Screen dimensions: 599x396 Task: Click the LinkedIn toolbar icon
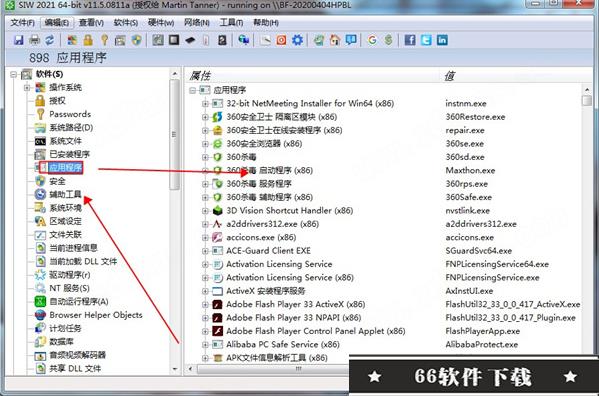[442, 40]
